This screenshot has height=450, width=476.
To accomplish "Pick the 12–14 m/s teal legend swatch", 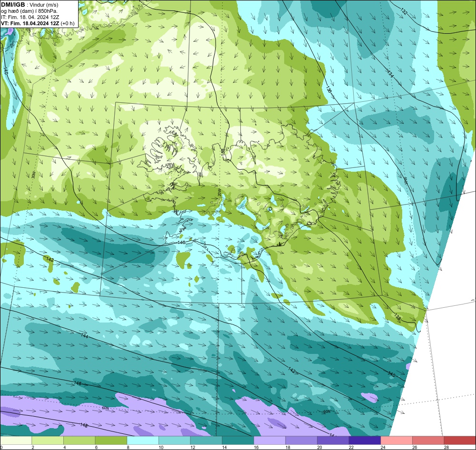I will (206, 440).
